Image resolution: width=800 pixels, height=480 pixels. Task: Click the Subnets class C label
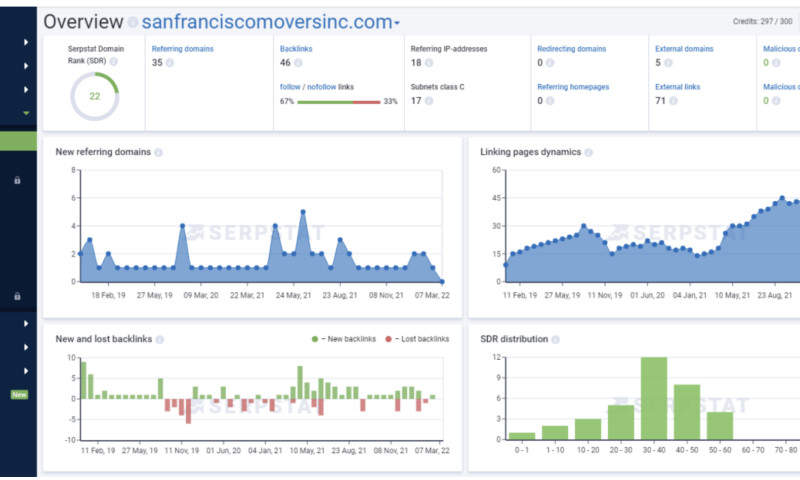tap(437, 87)
